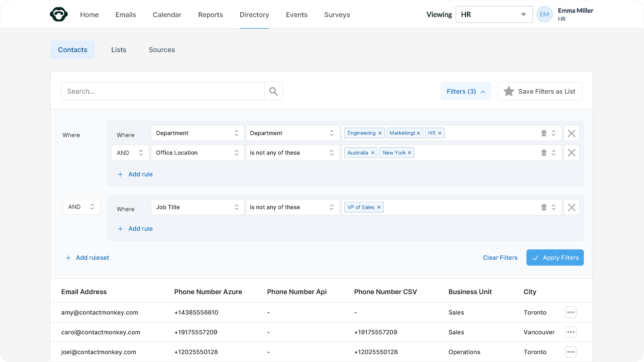The width and height of the screenshot is (644, 362).
Task: Open the Viewing HR dropdown
Action: [494, 14]
